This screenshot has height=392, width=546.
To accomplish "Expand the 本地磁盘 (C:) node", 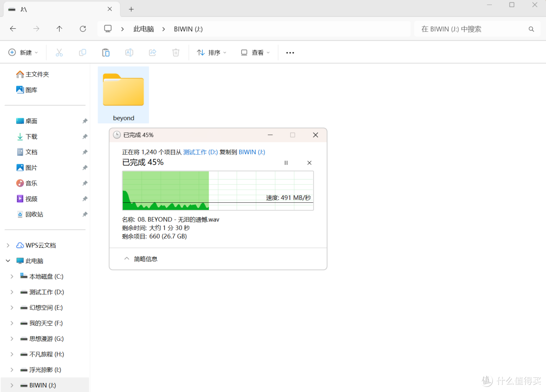I will tap(12, 277).
